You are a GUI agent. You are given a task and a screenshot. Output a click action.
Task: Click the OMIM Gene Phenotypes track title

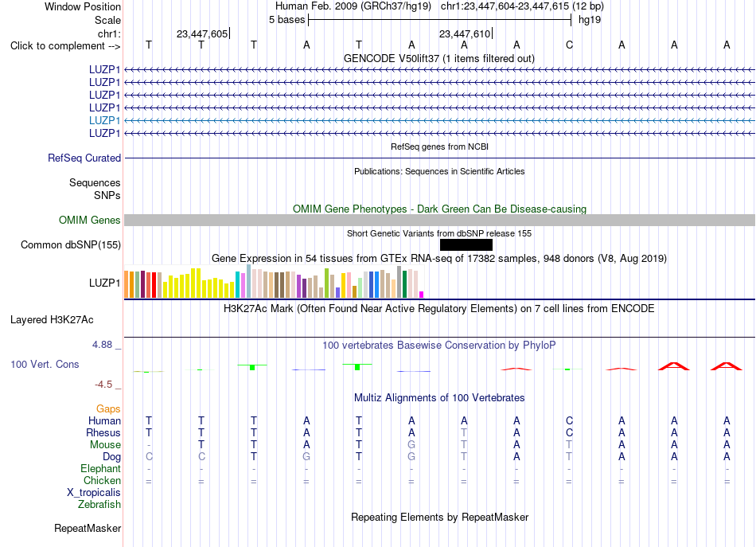[x=439, y=209]
